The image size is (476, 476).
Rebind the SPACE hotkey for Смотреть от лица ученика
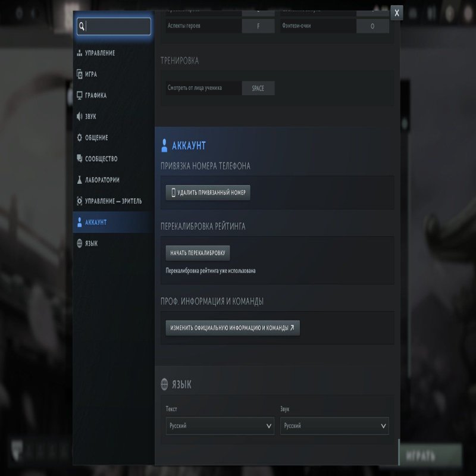point(258,88)
